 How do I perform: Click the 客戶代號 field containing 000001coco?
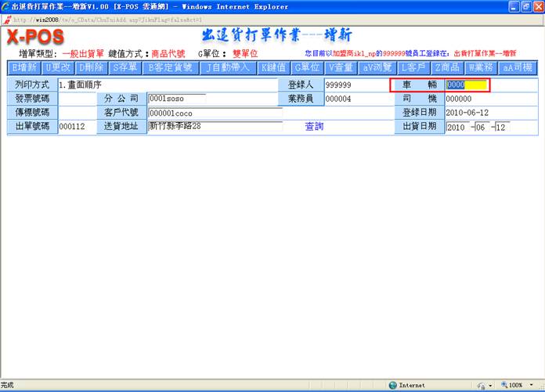[x=215, y=113]
